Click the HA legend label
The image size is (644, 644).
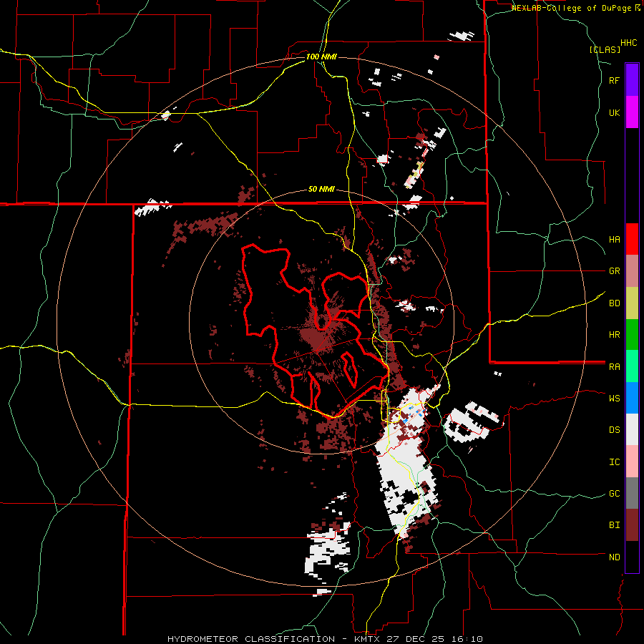pos(614,240)
